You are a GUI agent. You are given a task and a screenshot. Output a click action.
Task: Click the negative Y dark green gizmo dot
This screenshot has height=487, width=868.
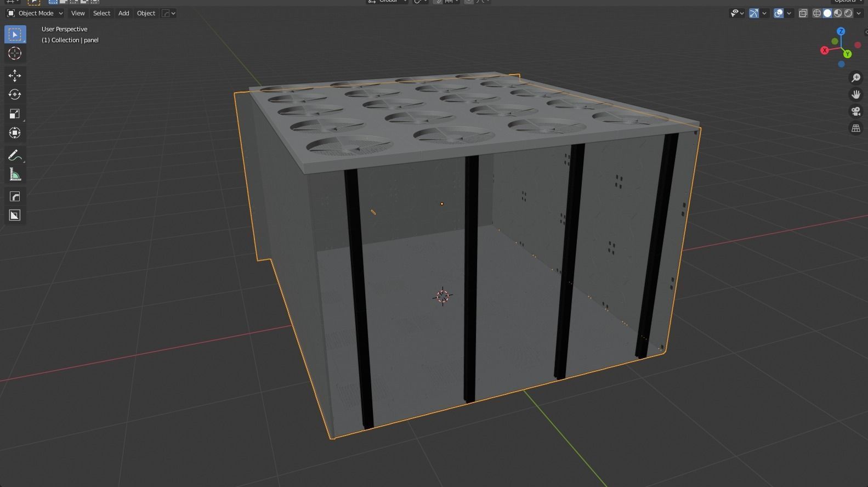tap(835, 41)
